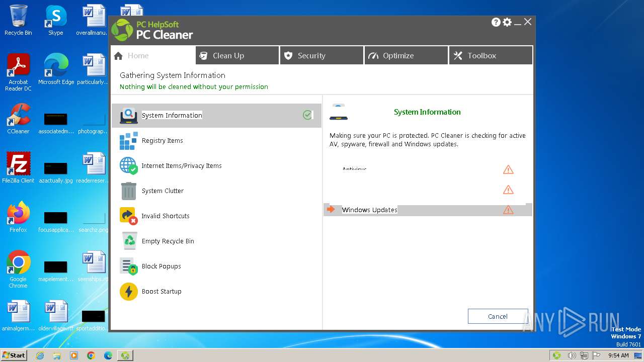Click the Boost Startup lightning icon
Viewport: 644px width, 362px height.
click(x=129, y=291)
